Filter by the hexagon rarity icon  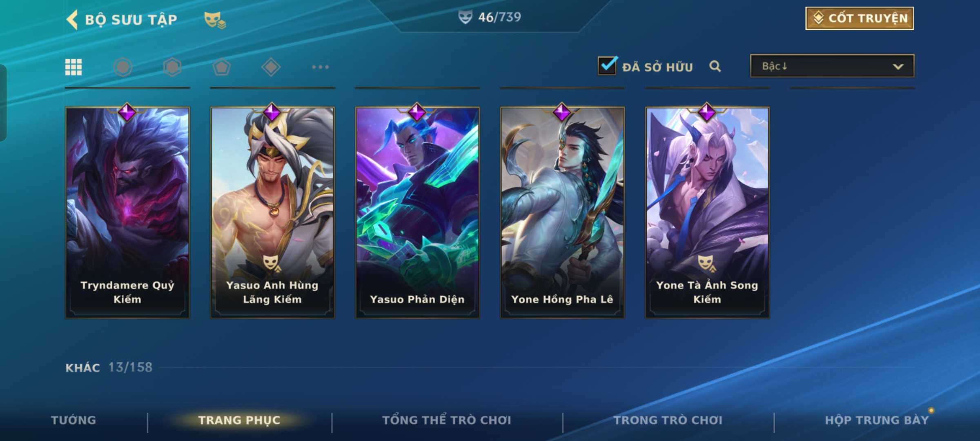point(172,67)
